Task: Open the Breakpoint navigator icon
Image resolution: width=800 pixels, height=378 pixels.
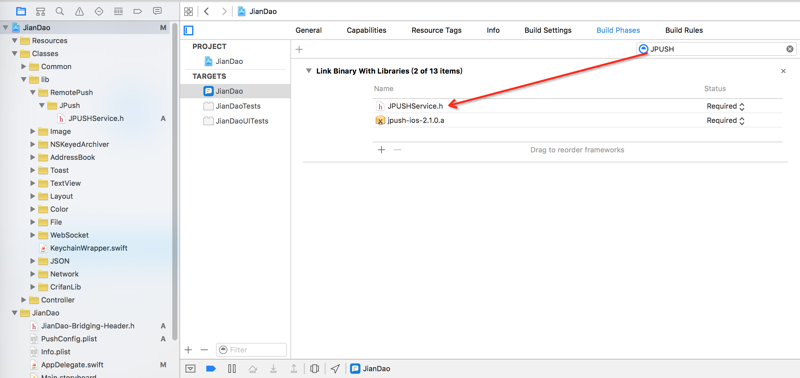Action: (x=138, y=11)
